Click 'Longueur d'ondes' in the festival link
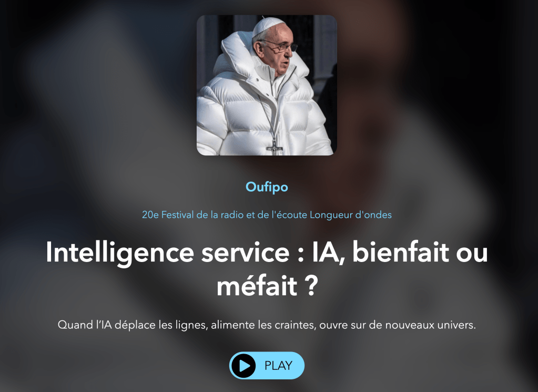538x392 pixels. click(351, 215)
